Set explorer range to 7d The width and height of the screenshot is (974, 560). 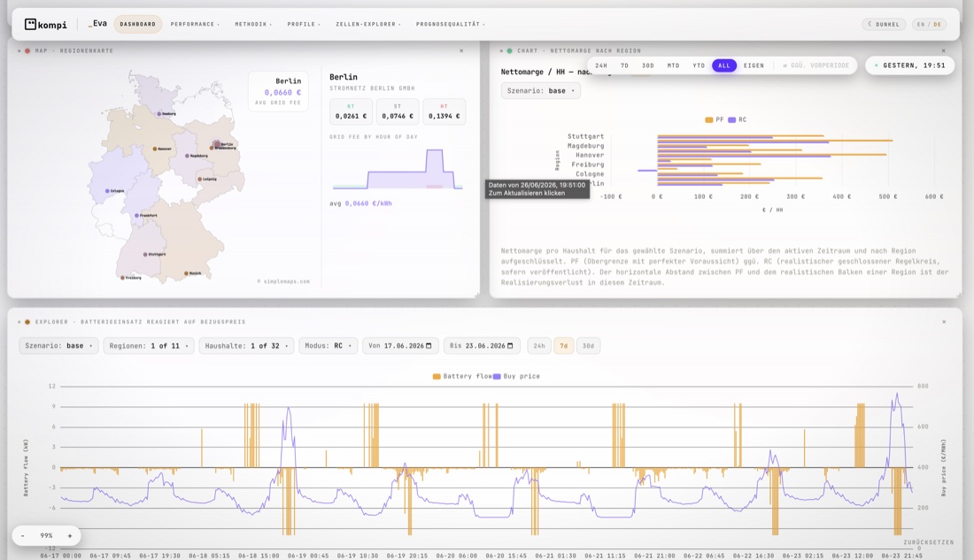pyautogui.click(x=563, y=346)
